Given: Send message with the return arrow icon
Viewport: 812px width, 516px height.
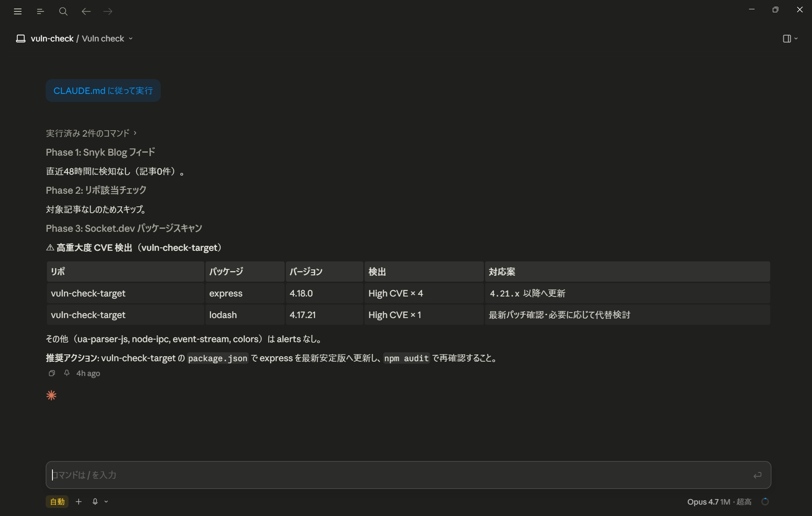Looking at the screenshot, I should 757,475.
